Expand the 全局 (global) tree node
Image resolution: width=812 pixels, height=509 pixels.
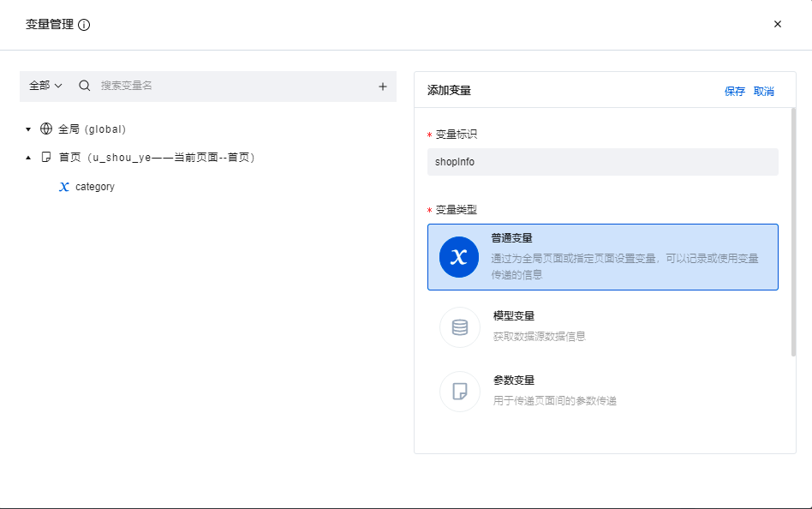click(28, 129)
